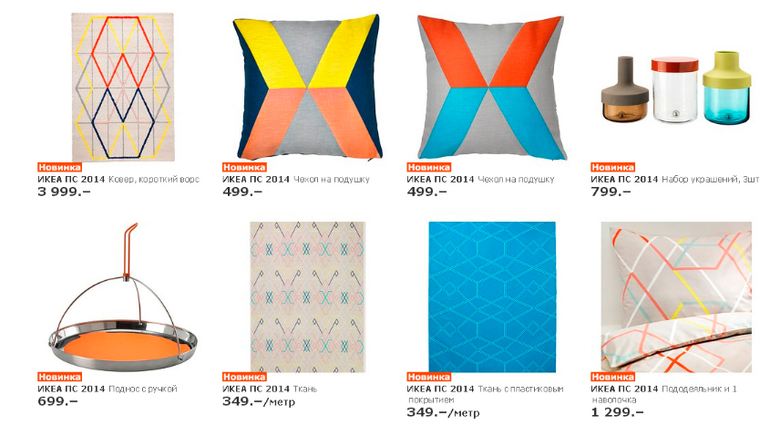Open the orange tray with handle image
This screenshot has width=770, height=426.
[x=123, y=297]
